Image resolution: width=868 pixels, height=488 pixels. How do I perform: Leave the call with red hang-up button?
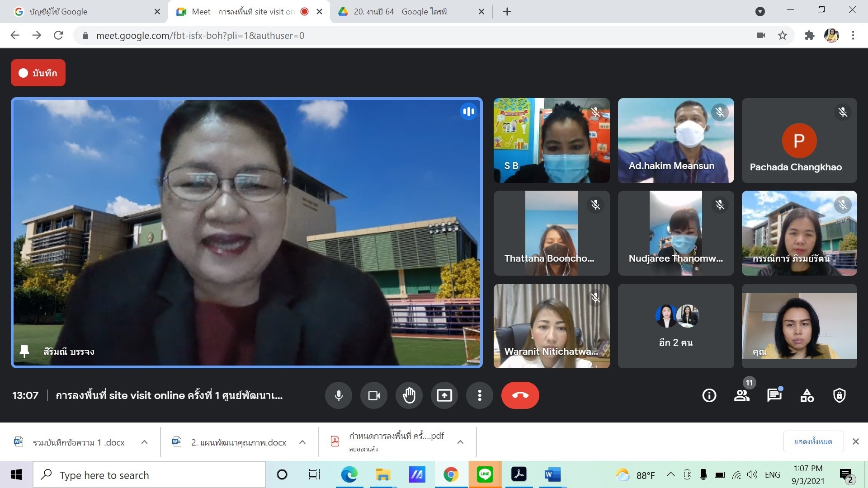coord(520,395)
